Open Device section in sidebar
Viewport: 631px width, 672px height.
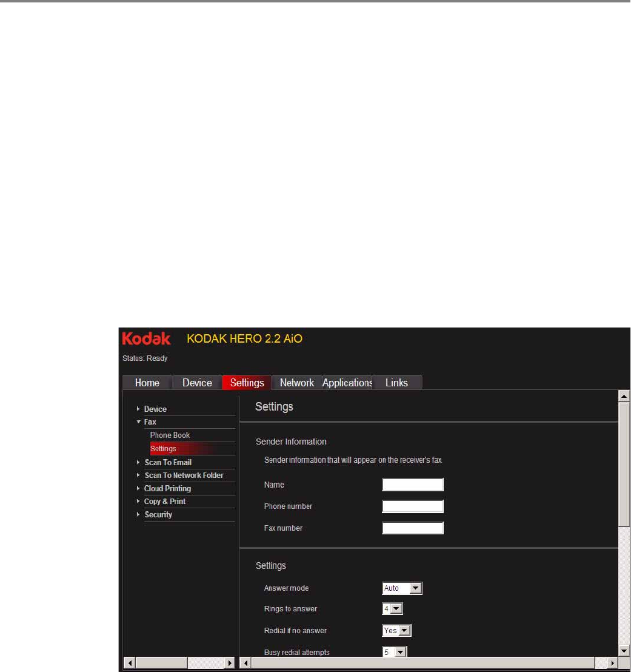(156, 409)
